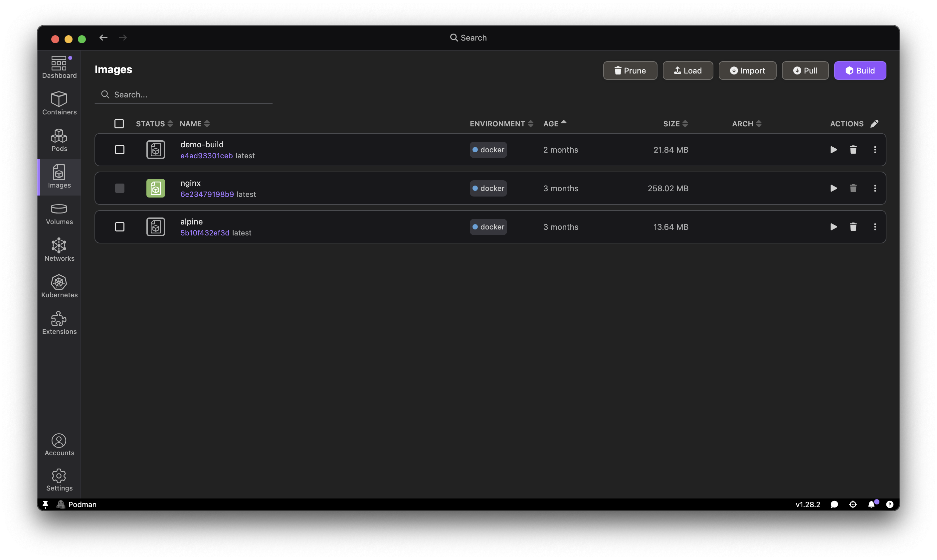
Task: Click the disabled nginx row checkbox
Action: 120,188
